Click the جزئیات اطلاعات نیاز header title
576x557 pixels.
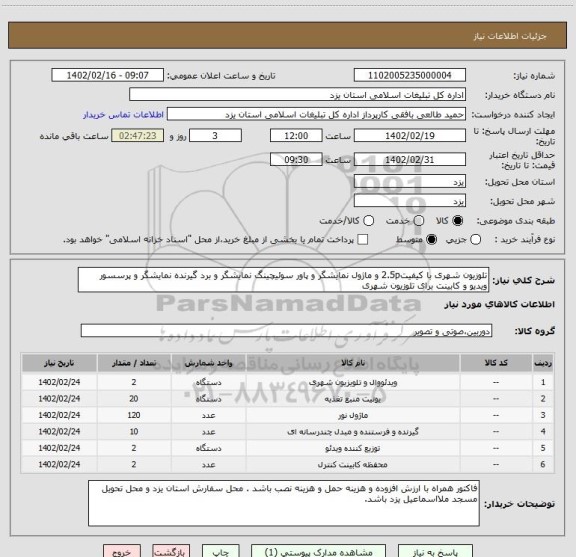click(x=510, y=36)
